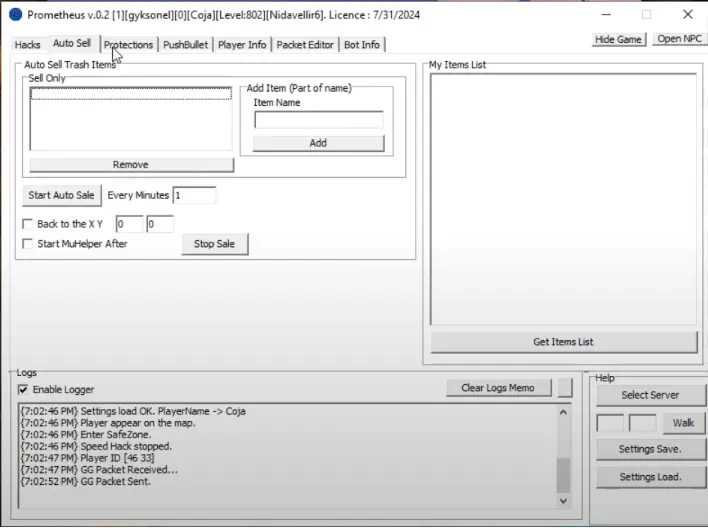
Task: Focus the Item Name input field
Action: coord(319,120)
